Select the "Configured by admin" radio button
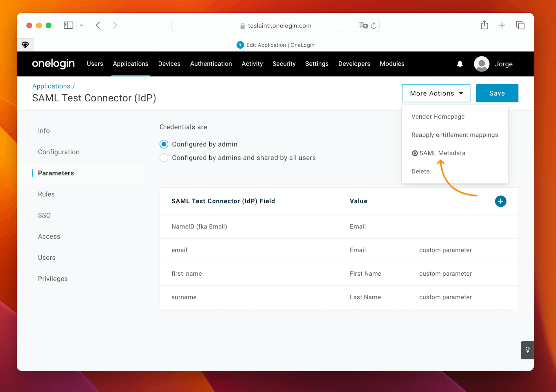 tap(164, 144)
